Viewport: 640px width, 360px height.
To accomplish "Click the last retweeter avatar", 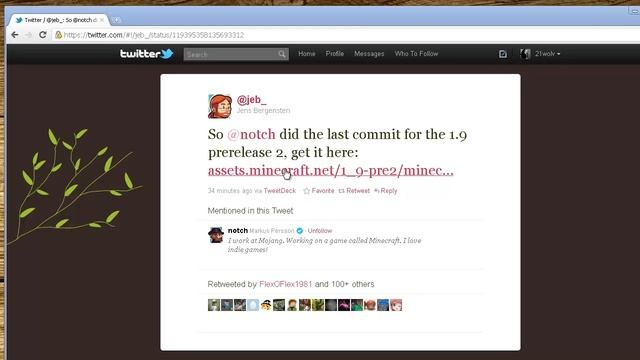I will pyautogui.click(x=396, y=305).
